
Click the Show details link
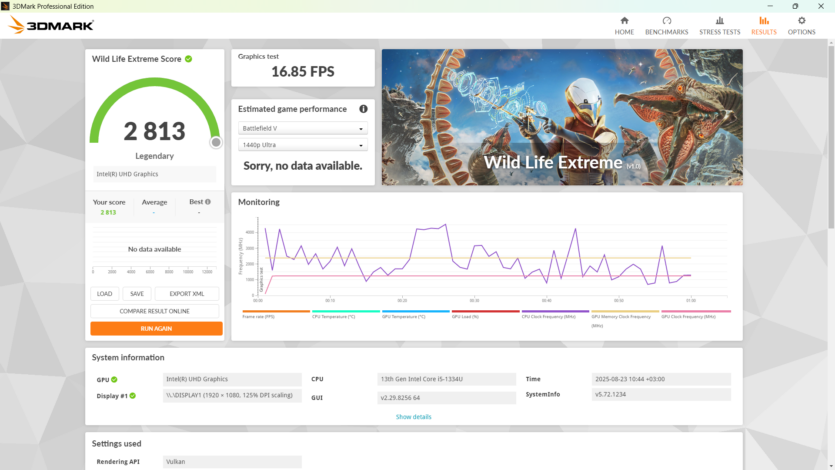[413, 417]
